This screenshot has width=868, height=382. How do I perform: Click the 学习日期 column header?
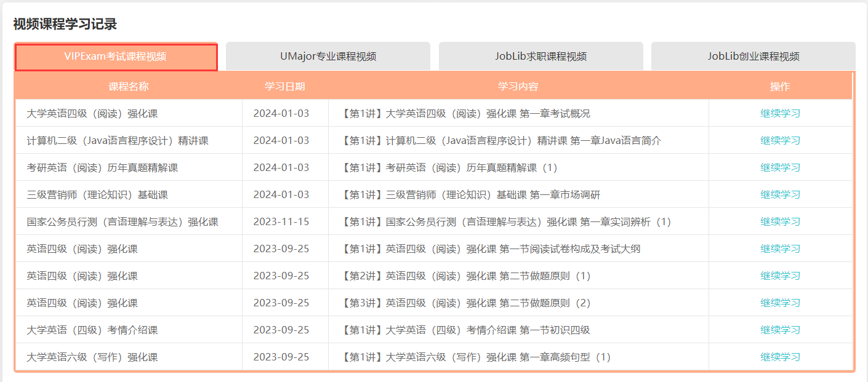click(285, 87)
